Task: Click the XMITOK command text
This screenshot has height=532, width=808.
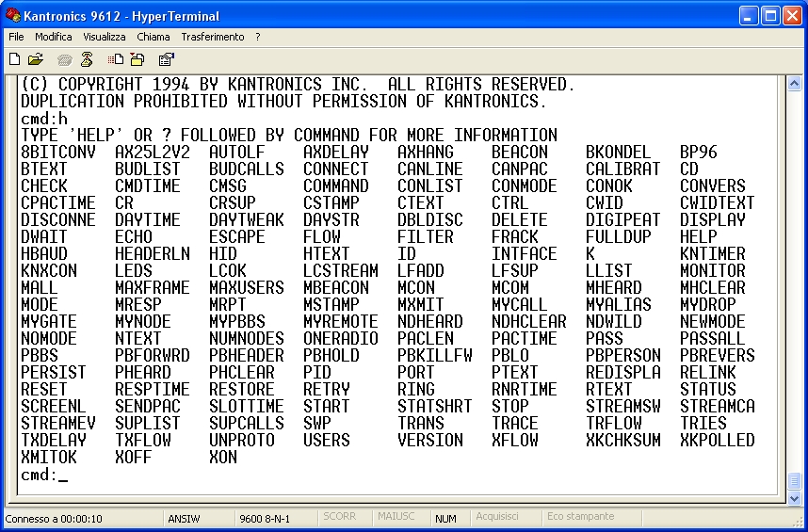Action: 49,458
